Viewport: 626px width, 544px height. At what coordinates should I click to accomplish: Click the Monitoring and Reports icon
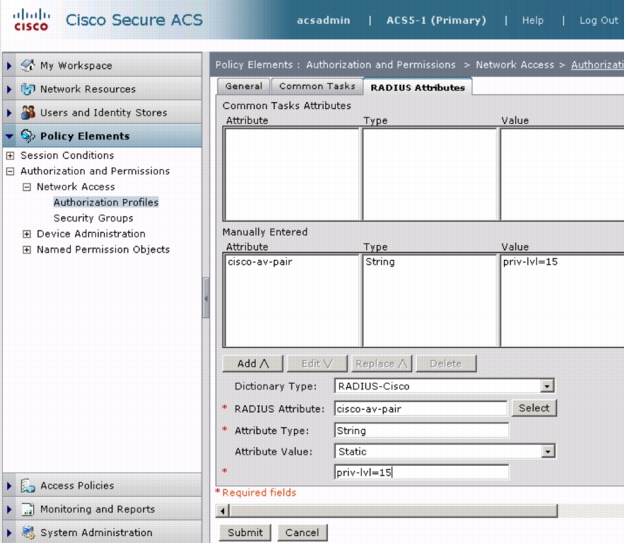click(28, 509)
